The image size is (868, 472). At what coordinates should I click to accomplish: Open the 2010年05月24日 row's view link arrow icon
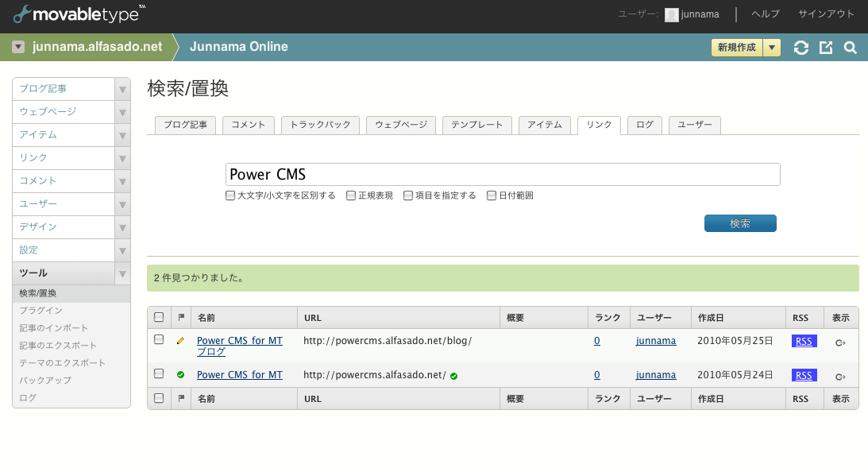[840, 377]
